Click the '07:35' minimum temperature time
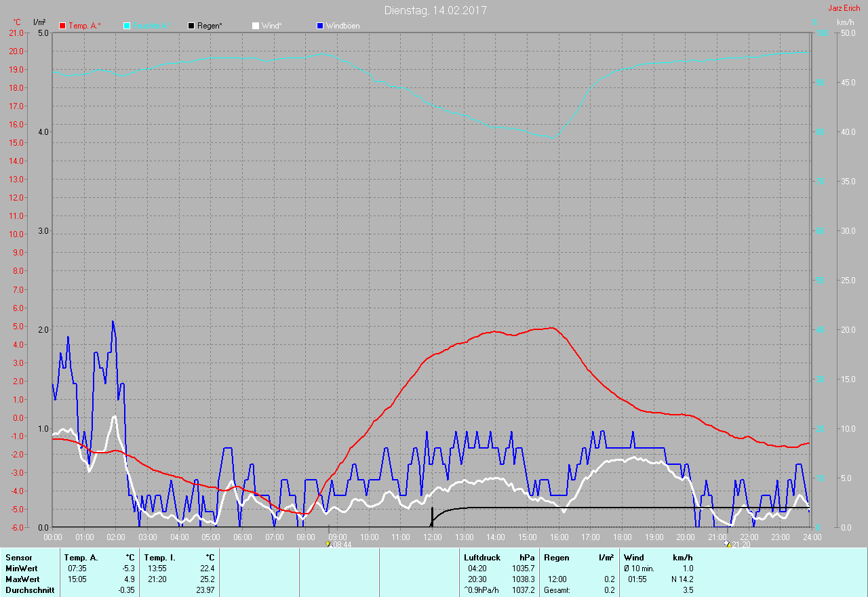The image size is (868, 597). pos(77,569)
